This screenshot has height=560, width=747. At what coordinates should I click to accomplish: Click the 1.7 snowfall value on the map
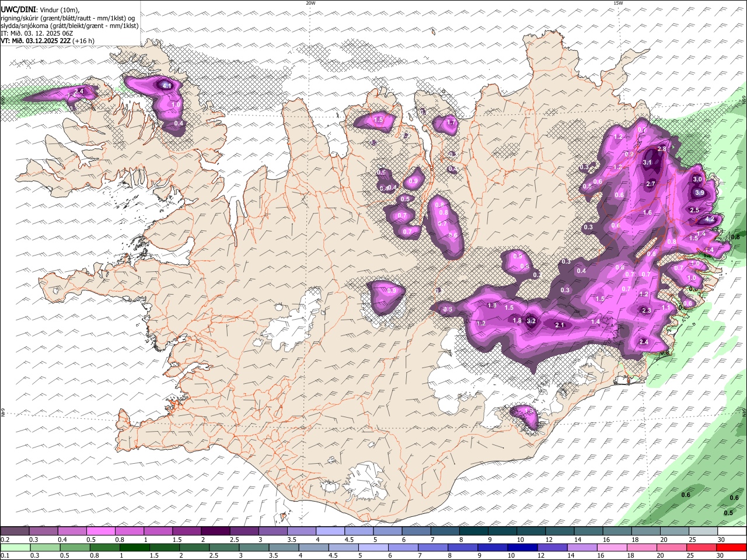(x=451, y=123)
